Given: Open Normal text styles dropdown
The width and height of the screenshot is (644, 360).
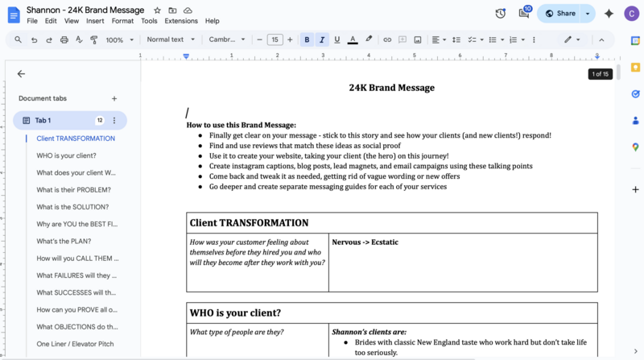Looking at the screenshot, I should point(171,39).
